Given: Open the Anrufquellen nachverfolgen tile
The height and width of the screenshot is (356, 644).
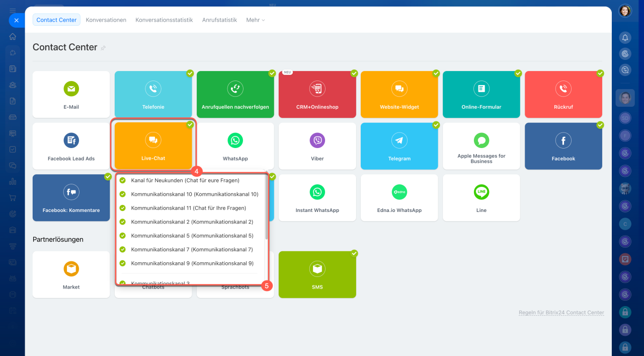Looking at the screenshot, I should pyautogui.click(x=235, y=94).
